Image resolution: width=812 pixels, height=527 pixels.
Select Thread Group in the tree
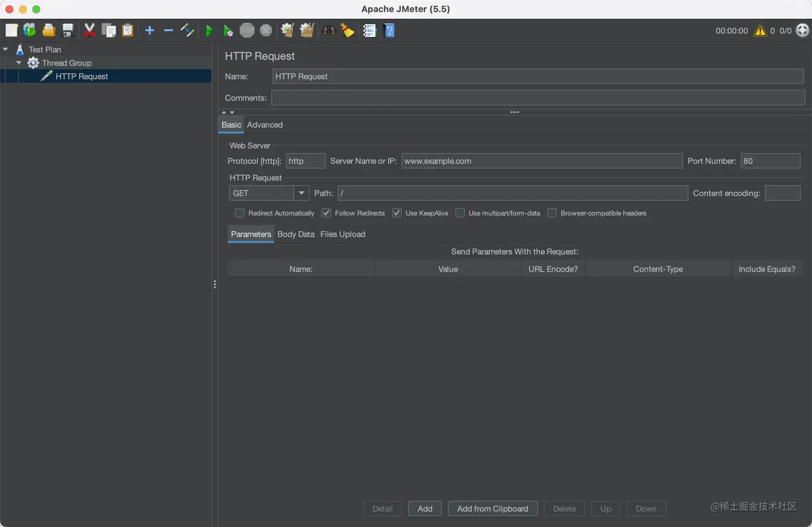point(67,63)
